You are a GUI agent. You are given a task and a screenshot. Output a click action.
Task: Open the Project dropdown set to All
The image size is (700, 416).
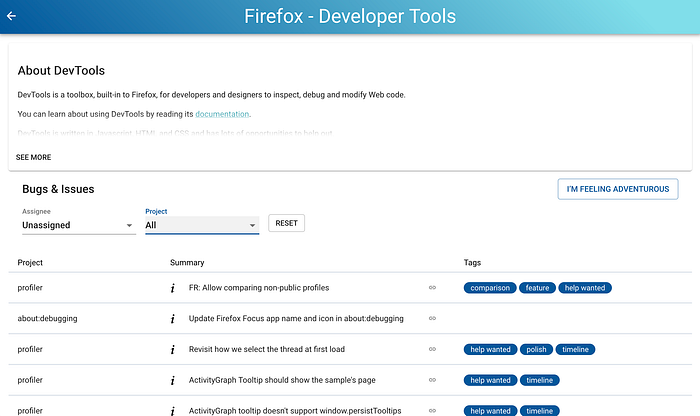pyautogui.click(x=202, y=225)
